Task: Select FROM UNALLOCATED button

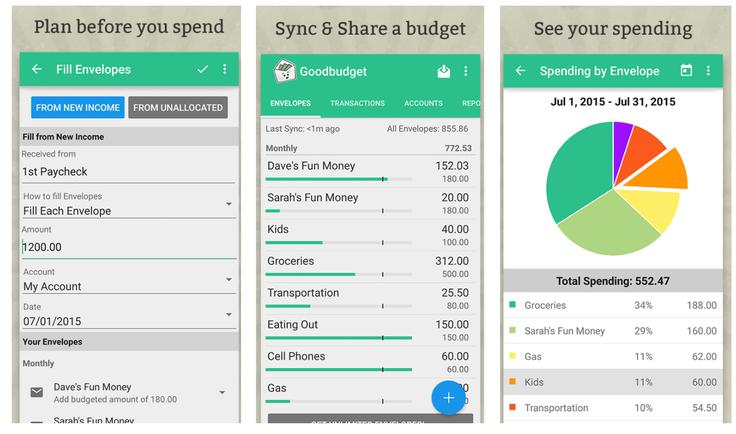Action: pos(178,107)
